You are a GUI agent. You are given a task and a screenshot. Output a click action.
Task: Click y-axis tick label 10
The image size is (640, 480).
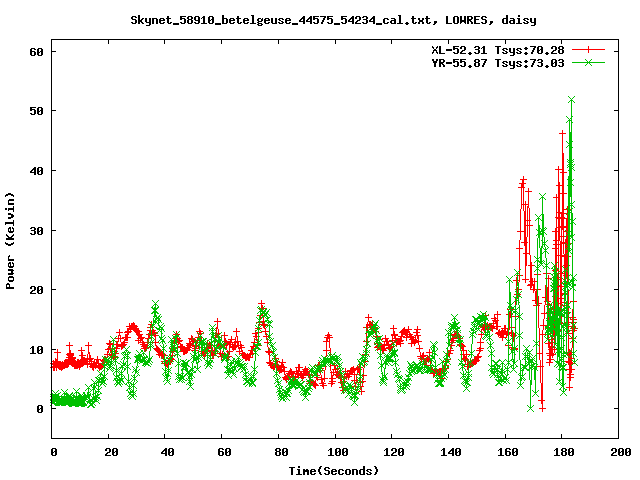click(x=36, y=350)
